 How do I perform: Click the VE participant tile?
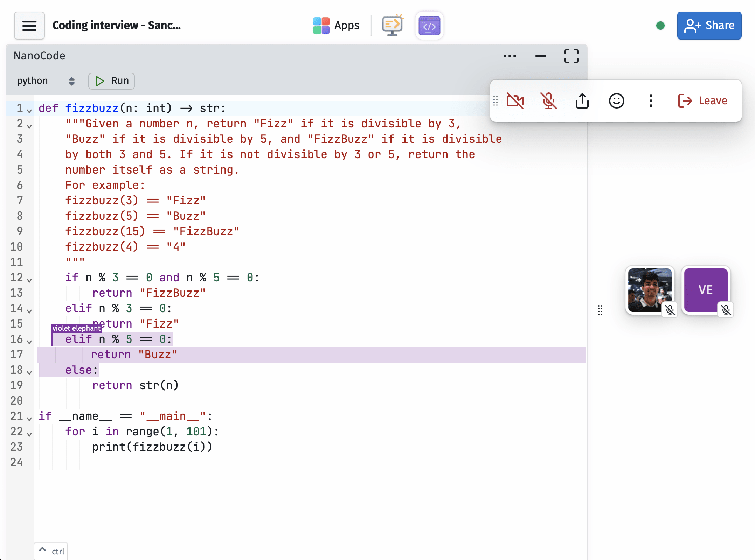coord(706,290)
